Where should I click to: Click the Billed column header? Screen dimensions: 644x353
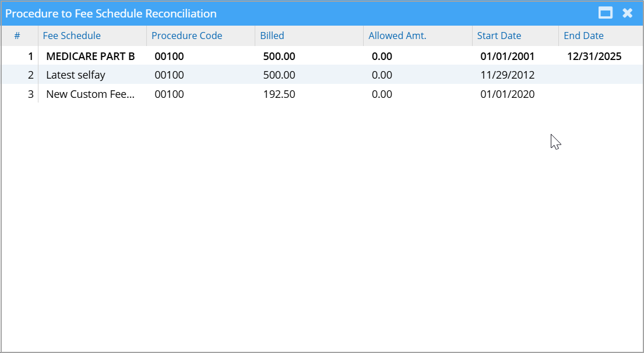[x=272, y=36]
